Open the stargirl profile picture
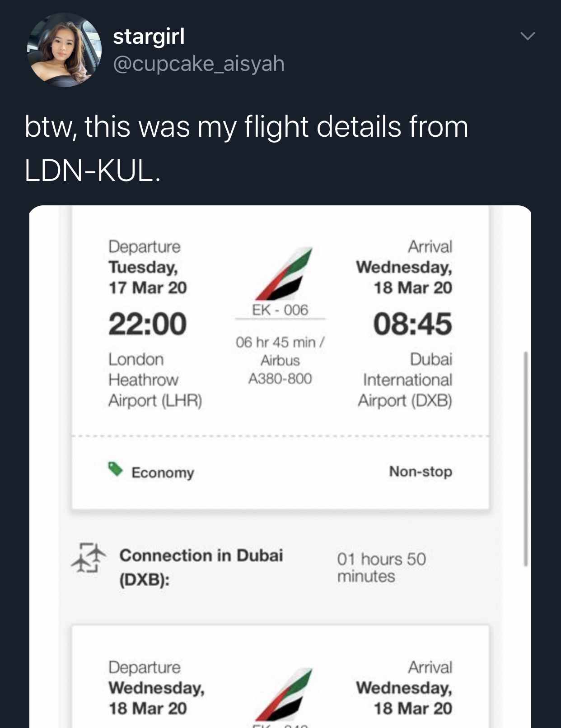This screenshot has width=561, height=728. [64, 50]
